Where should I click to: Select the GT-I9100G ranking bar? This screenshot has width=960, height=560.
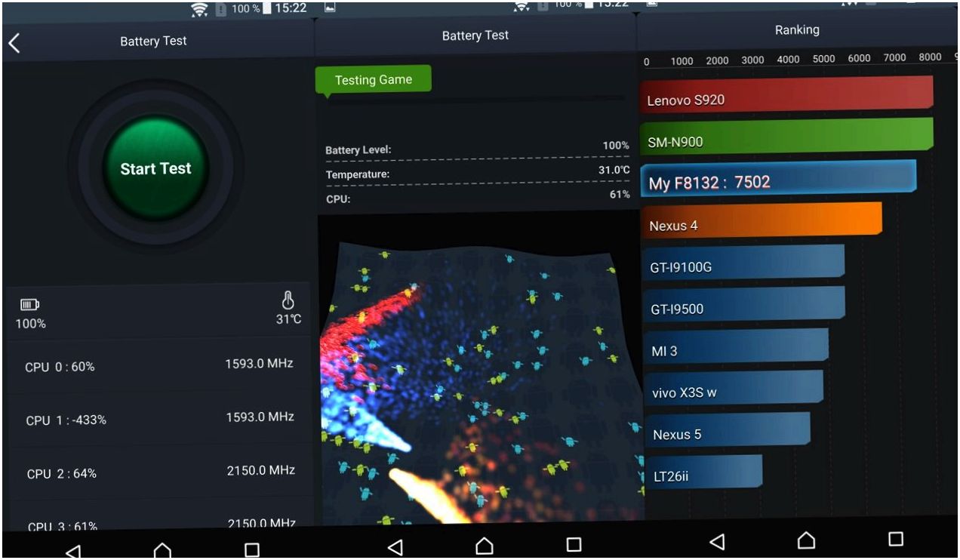pyautogui.click(x=743, y=264)
